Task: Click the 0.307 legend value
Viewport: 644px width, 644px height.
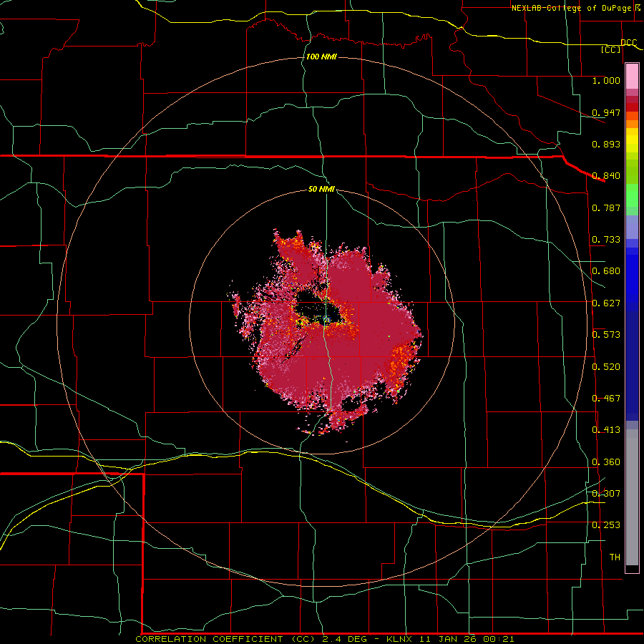Action: coord(606,494)
